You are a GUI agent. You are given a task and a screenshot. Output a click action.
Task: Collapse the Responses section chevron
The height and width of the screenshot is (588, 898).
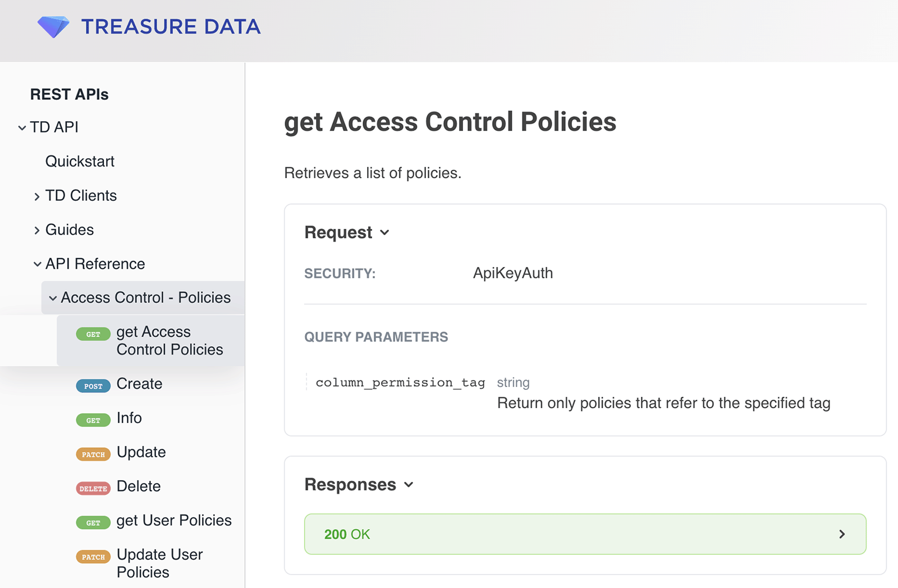(x=409, y=485)
